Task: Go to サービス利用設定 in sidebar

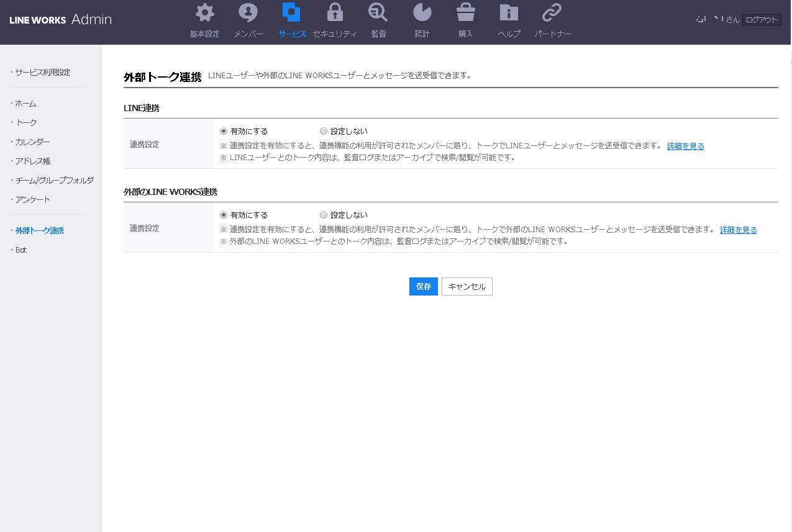Action: pyautogui.click(x=43, y=73)
